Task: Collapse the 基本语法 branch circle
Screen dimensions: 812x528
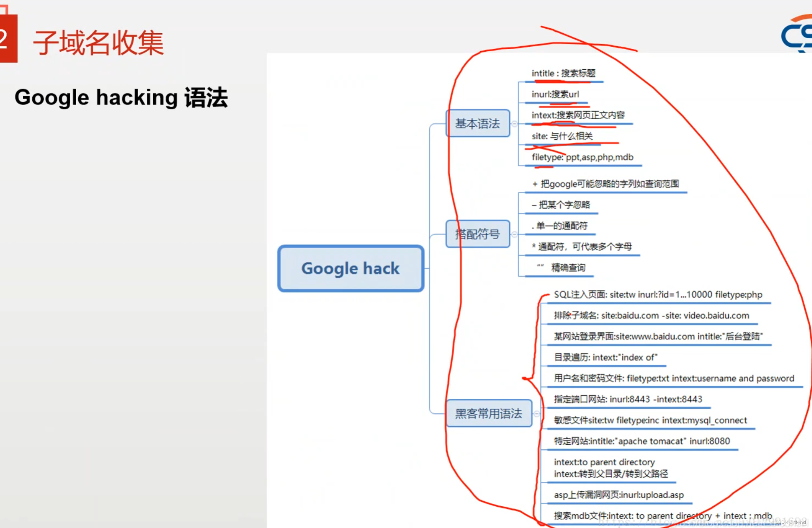Action: [514, 124]
